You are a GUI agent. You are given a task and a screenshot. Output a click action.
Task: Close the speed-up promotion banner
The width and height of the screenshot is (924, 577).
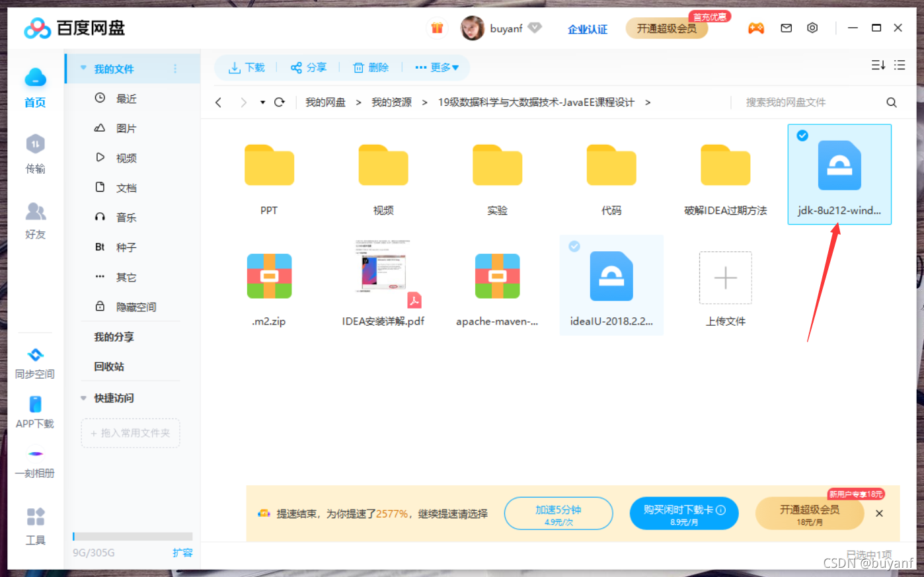pos(879,513)
